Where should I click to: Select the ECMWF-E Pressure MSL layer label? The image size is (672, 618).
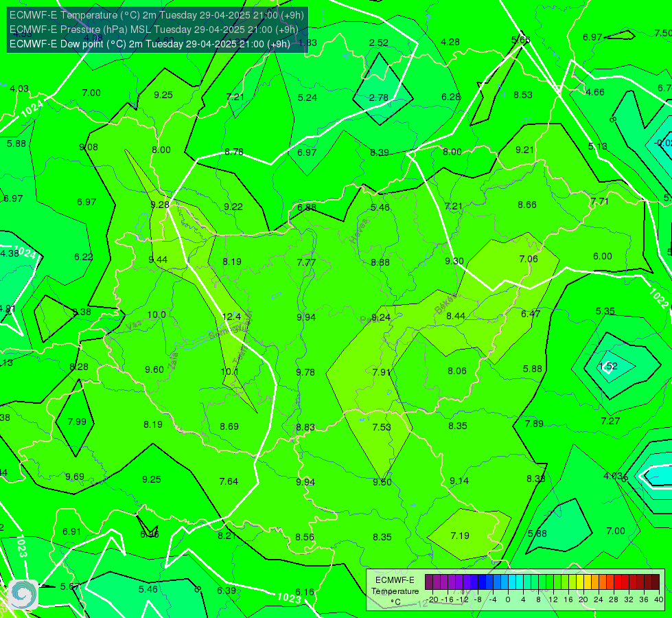pyautogui.click(x=154, y=30)
